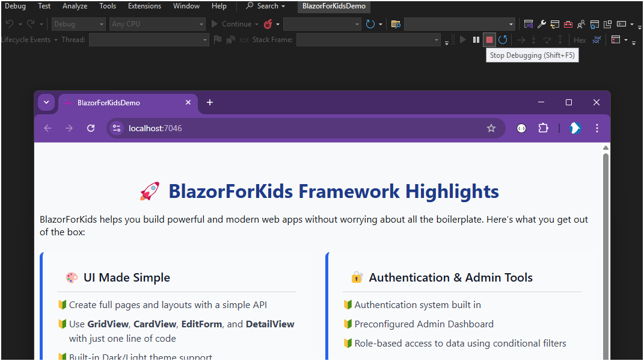
Task: Open the Test menu
Action: tap(44, 6)
